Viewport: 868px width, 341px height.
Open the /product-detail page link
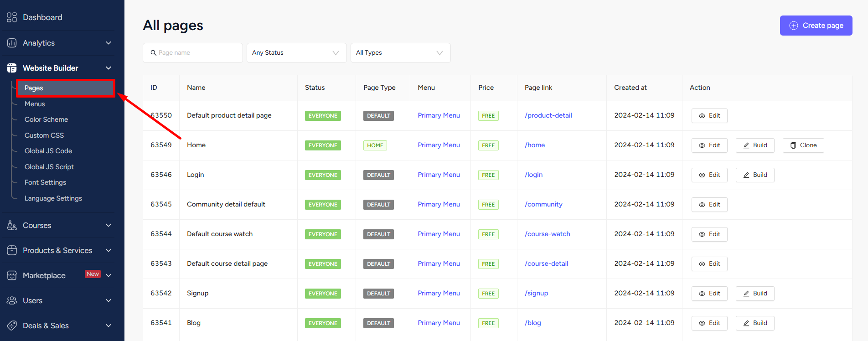548,115
